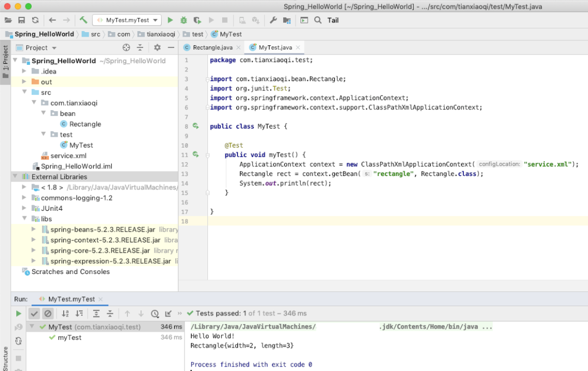This screenshot has height=371, width=588.
Task: Select the MyTest.myTest tab in Run panel
Action: [x=71, y=299]
